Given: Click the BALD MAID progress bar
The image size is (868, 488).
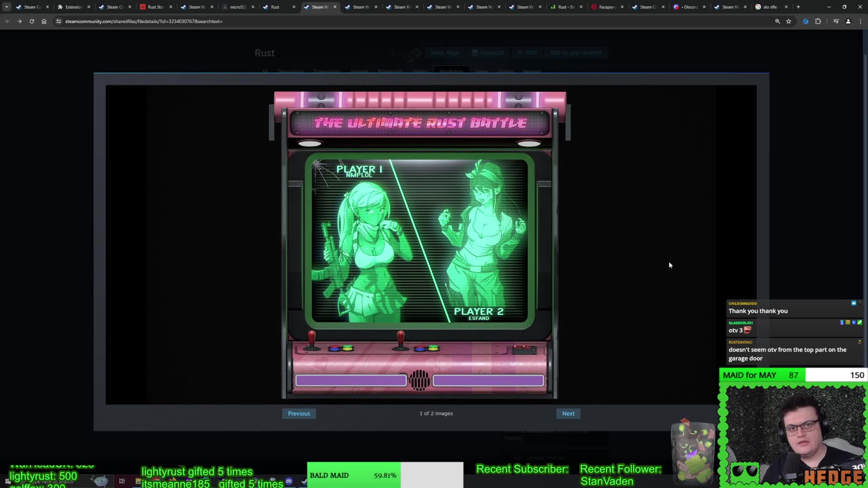Looking at the screenshot, I should coord(385,475).
